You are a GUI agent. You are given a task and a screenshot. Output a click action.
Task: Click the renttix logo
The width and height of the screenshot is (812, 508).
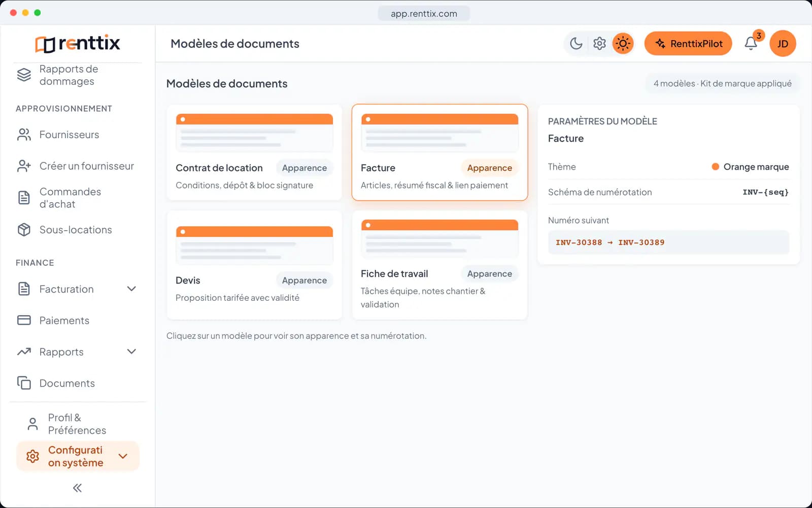point(78,43)
